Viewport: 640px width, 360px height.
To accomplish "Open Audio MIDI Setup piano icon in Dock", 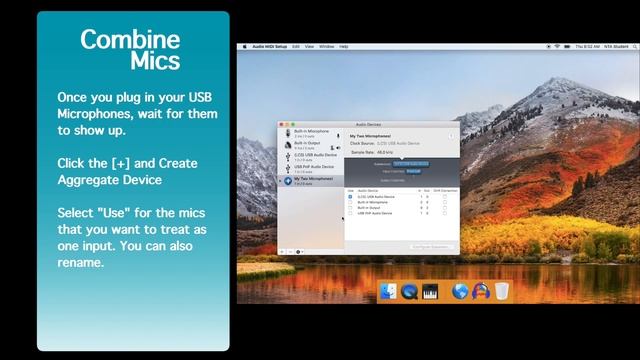I will 430,291.
